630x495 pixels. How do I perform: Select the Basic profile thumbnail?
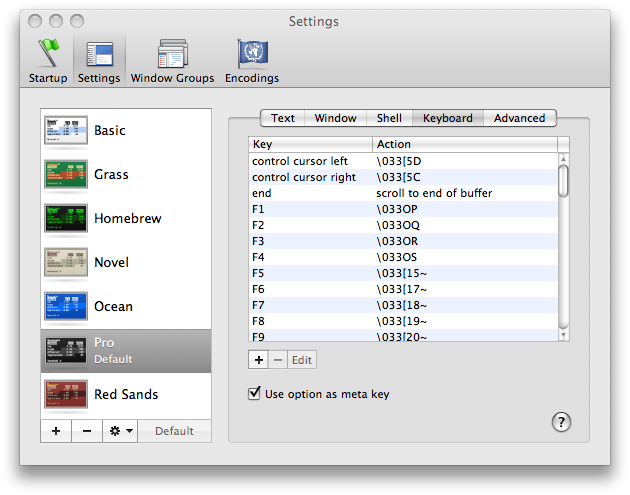[x=66, y=130]
